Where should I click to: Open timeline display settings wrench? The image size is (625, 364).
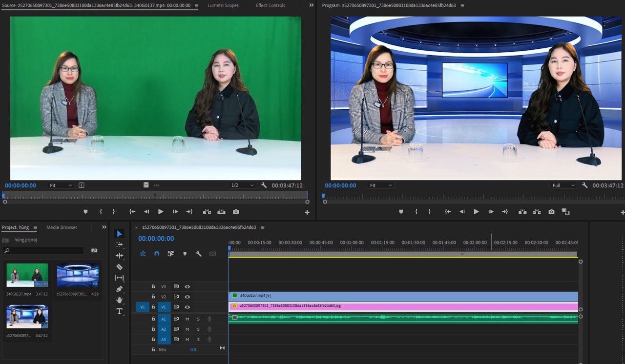[199, 254]
